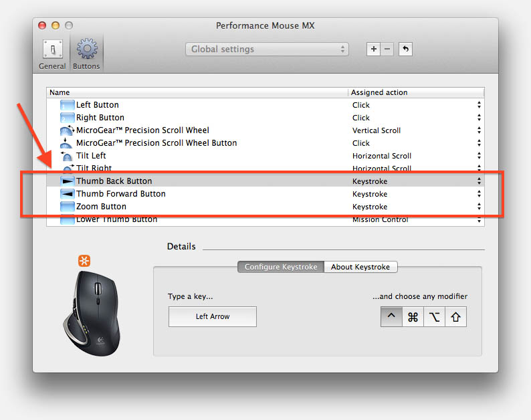Image resolution: width=531 pixels, height=420 pixels.
Task: Open Vertical Scroll action dropdown
Action: [x=479, y=130]
